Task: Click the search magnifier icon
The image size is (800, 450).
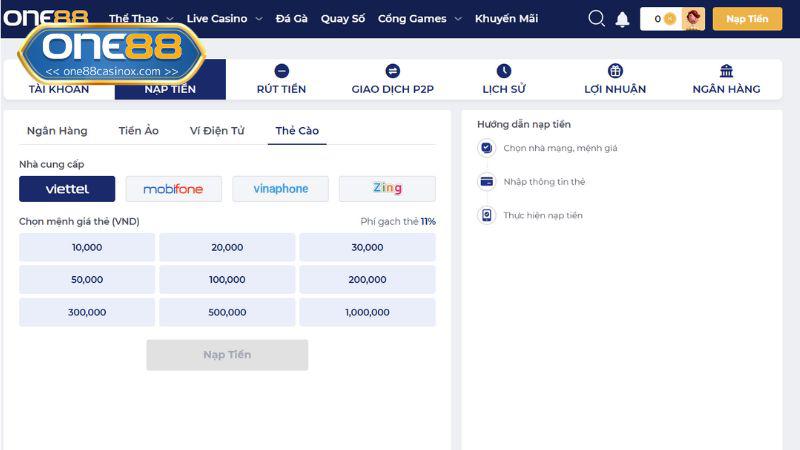Action: click(x=597, y=19)
